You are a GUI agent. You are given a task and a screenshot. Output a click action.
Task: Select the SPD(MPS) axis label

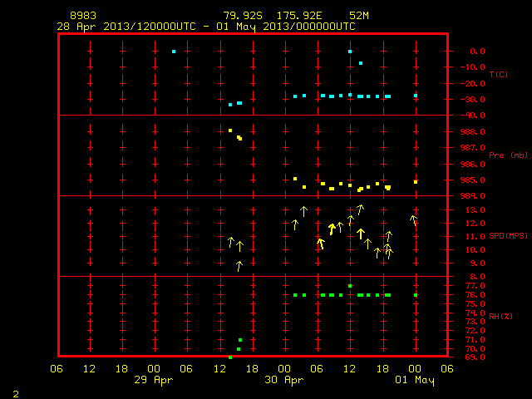pyautogui.click(x=508, y=235)
